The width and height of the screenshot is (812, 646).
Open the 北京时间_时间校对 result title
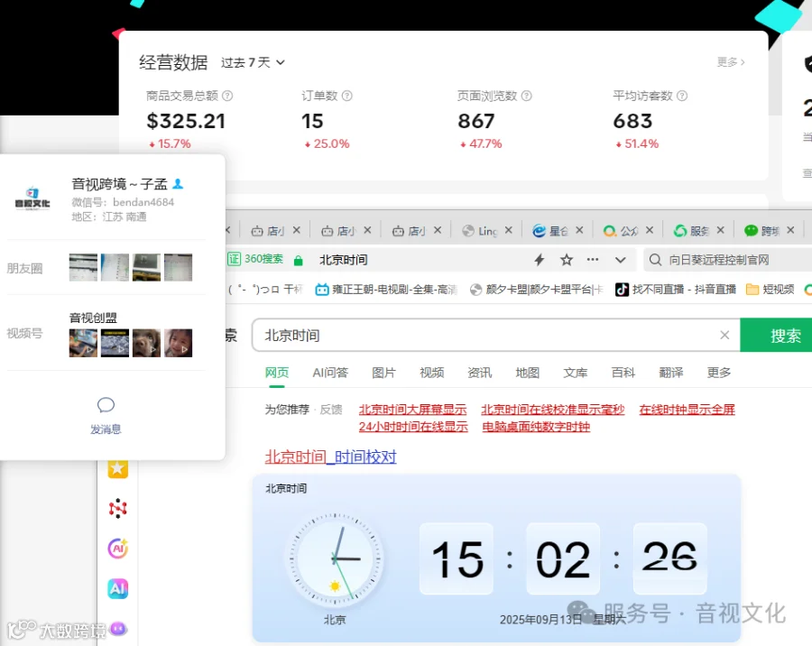(330, 457)
